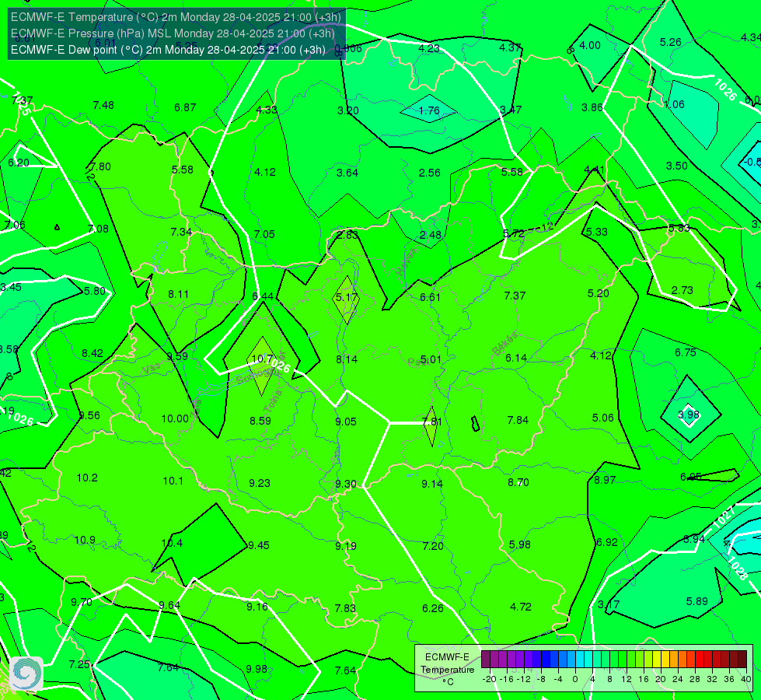Click the Vas county label
761x700 pixels.
(x=152, y=369)
